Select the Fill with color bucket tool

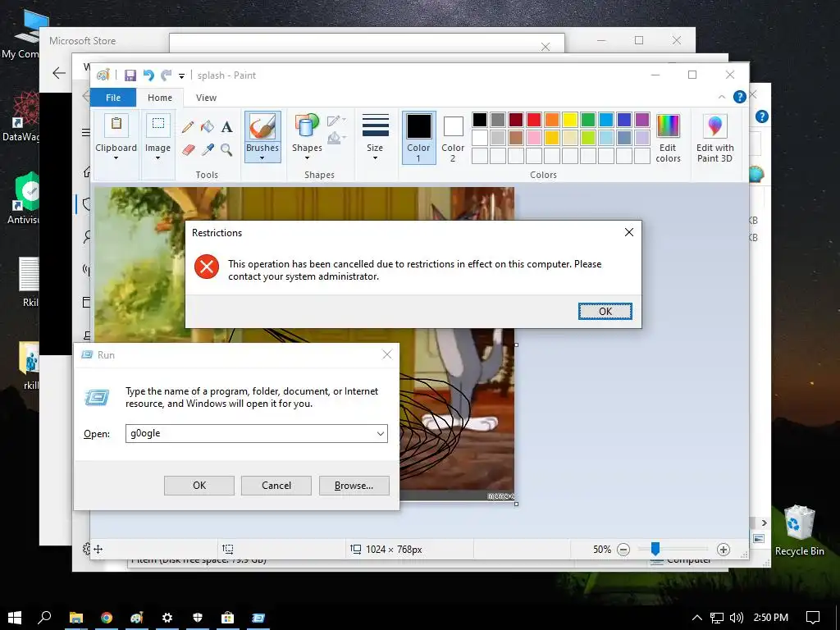pos(208,127)
